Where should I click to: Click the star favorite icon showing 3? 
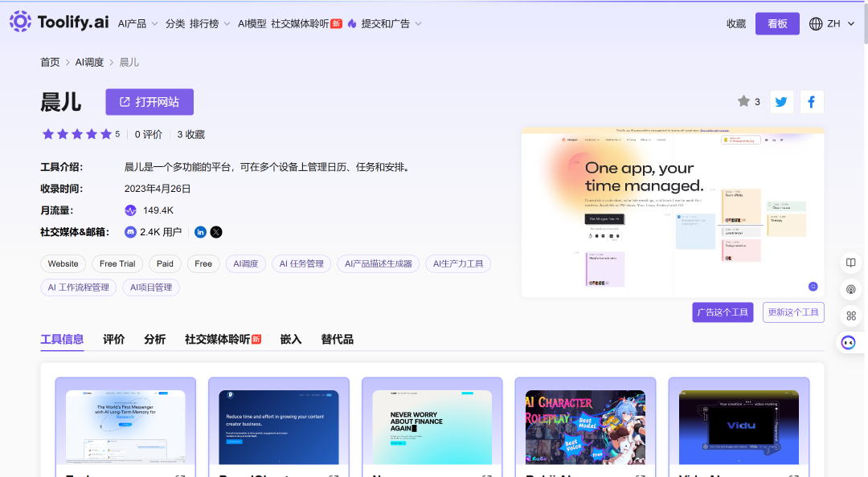click(743, 101)
